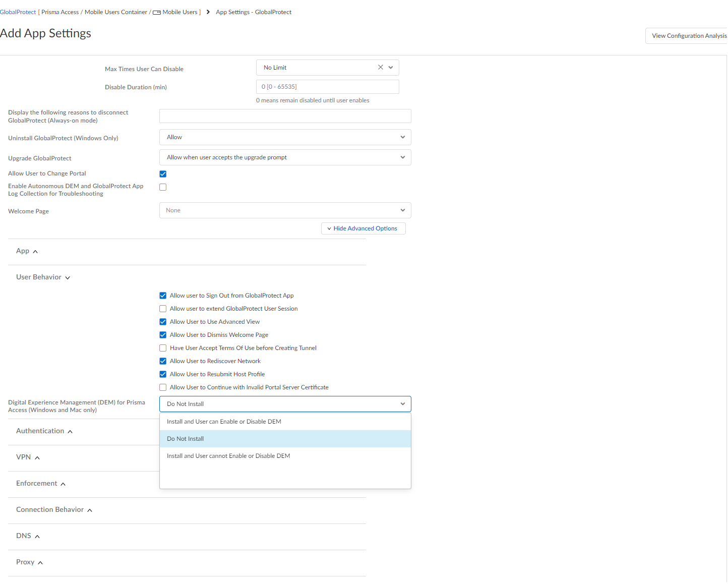Expand the Proxy section
728x584 pixels.
click(x=40, y=563)
